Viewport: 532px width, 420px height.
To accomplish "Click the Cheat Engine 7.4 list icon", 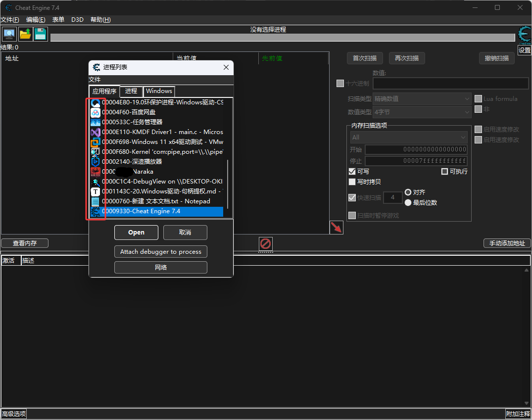I will tap(96, 211).
